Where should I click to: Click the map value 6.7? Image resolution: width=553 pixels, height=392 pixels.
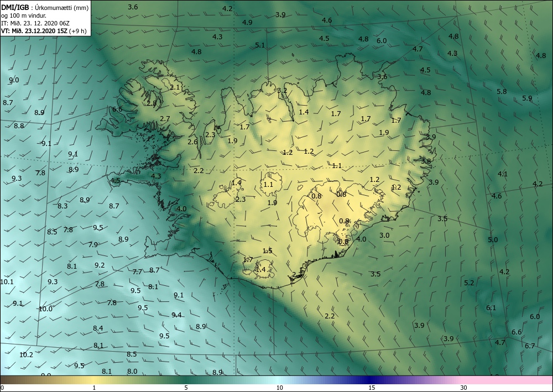click(530, 346)
